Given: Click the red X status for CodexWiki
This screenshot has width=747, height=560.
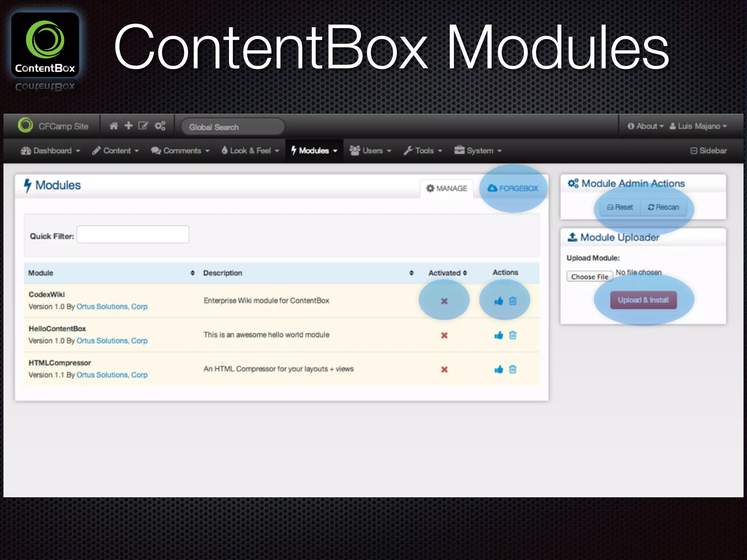Looking at the screenshot, I should coord(444,302).
